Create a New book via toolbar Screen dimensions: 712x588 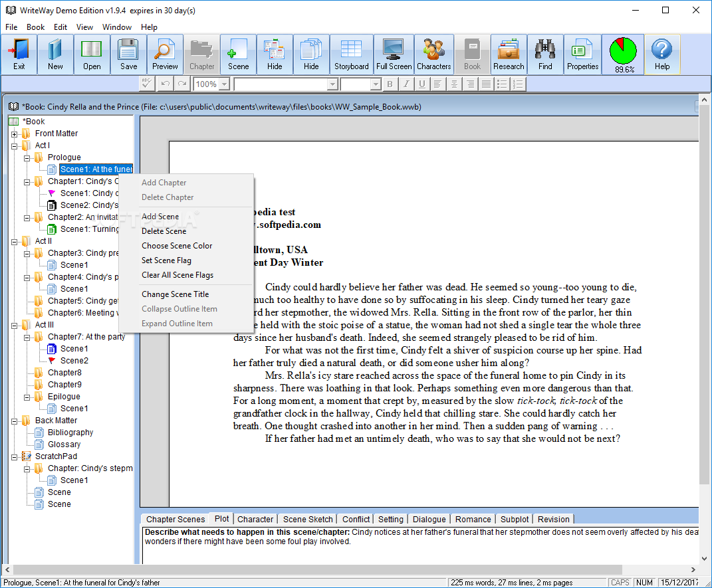coord(55,54)
